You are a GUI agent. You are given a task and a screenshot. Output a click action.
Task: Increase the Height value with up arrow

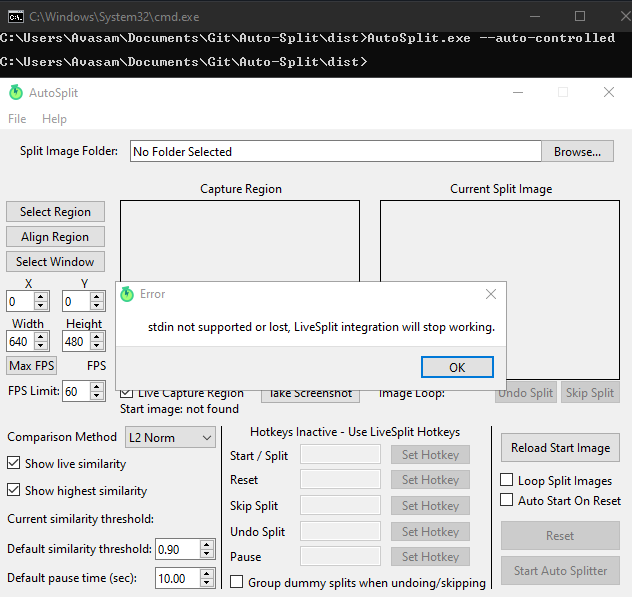pyautogui.click(x=97, y=337)
